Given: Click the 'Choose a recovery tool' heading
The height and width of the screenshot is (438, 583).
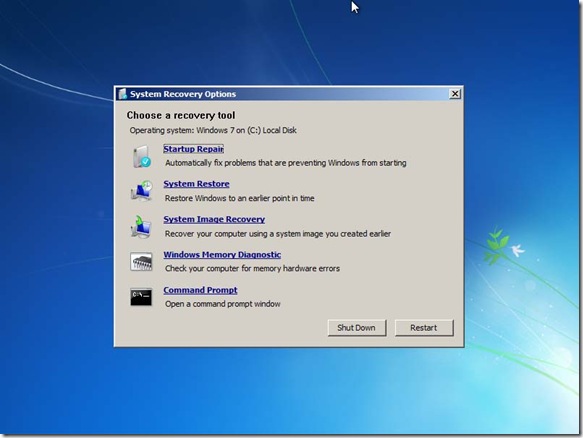Looking at the screenshot, I should (x=181, y=116).
